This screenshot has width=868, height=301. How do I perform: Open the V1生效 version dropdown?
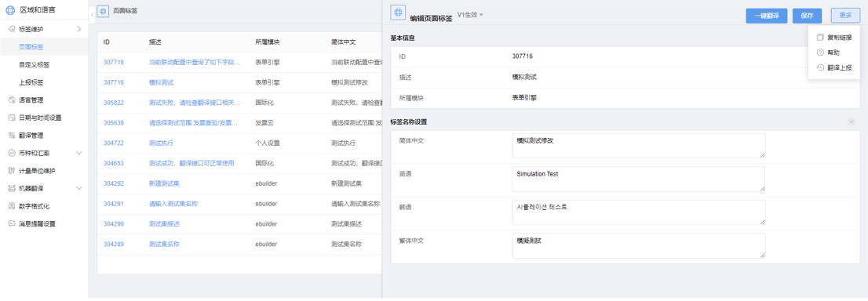click(x=470, y=14)
